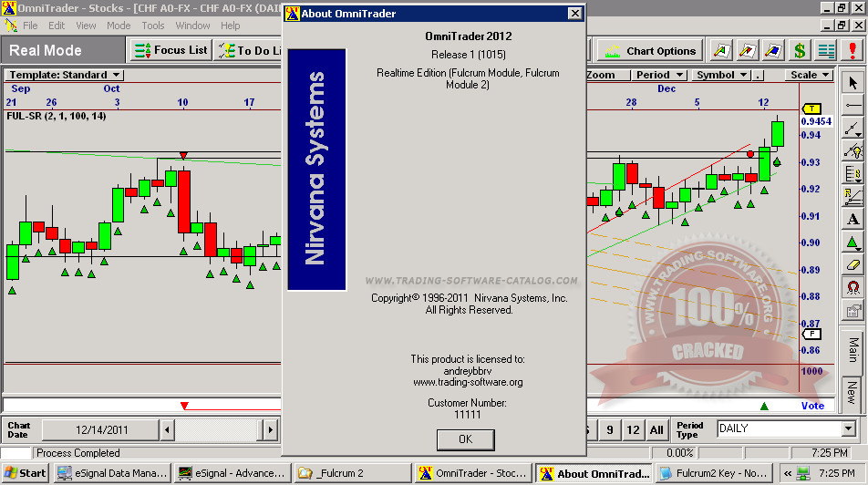
Task: Open the Period dropdown menu
Action: [658, 75]
